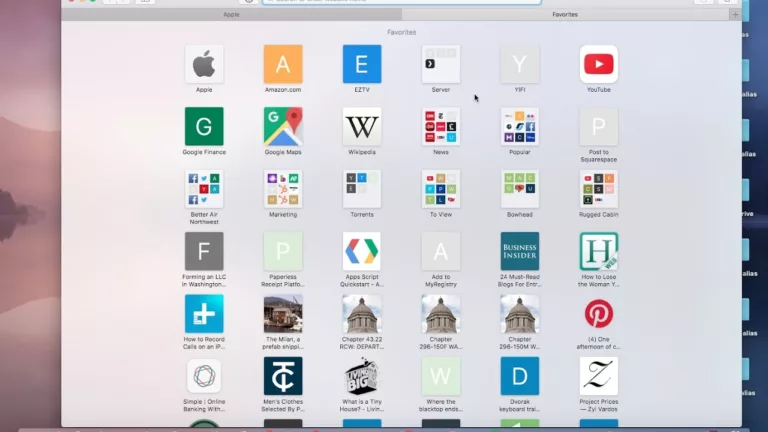Open the Bowhead favorites folder

520,189
